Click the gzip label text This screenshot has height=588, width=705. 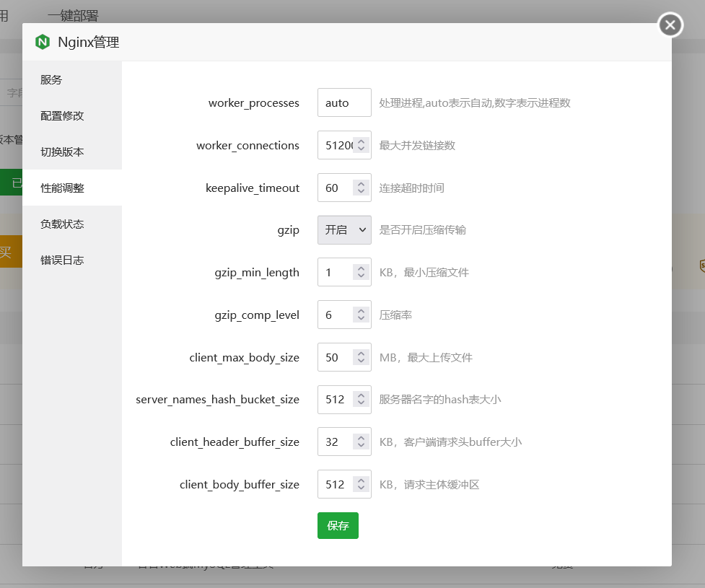288,230
